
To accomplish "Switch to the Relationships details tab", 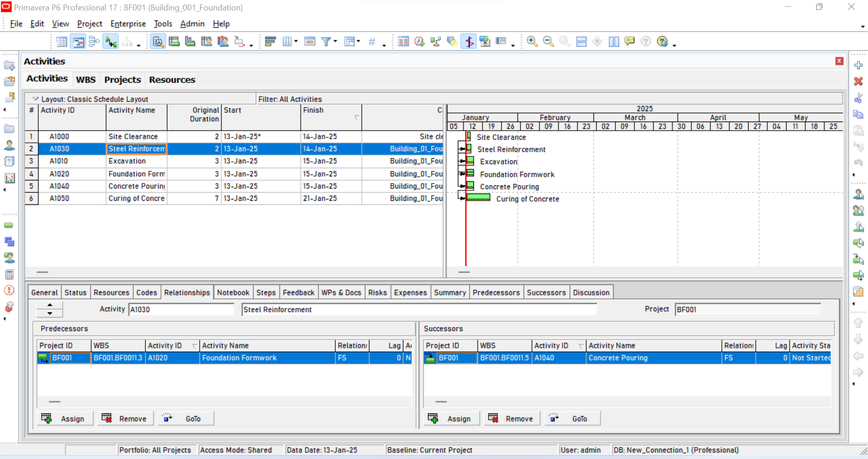I will coord(187,293).
